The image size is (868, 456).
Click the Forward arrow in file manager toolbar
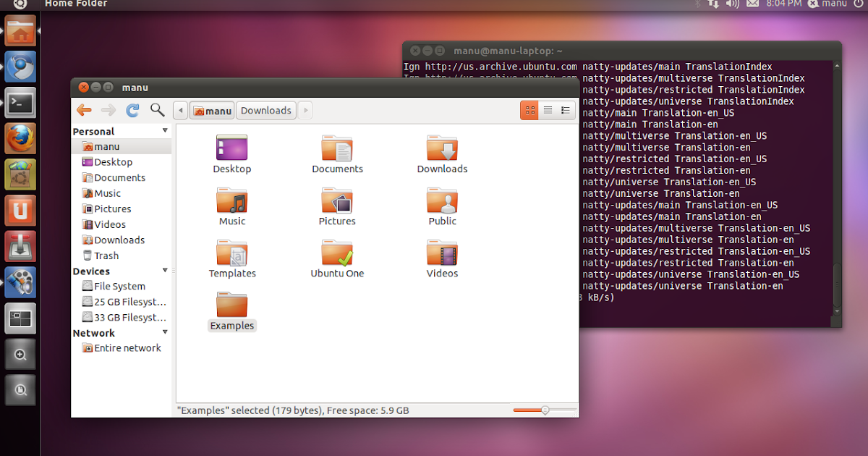tap(109, 110)
